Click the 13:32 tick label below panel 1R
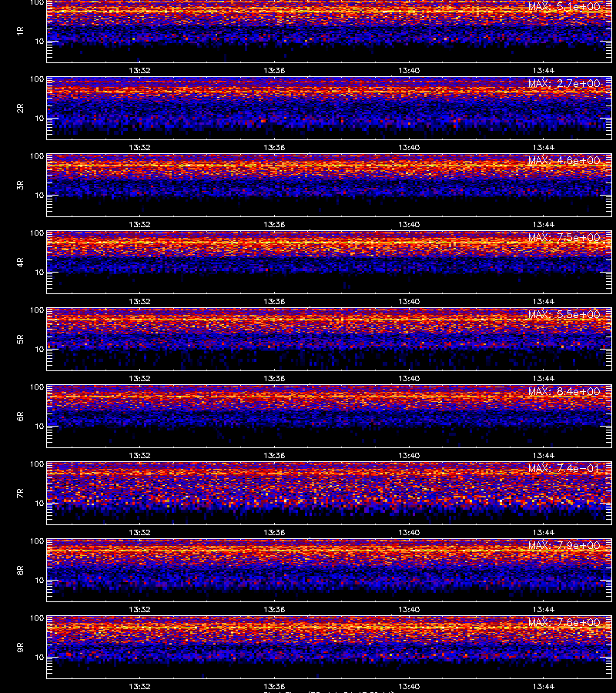Image resolution: width=616 pixels, height=693 pixels. [139, 70]
